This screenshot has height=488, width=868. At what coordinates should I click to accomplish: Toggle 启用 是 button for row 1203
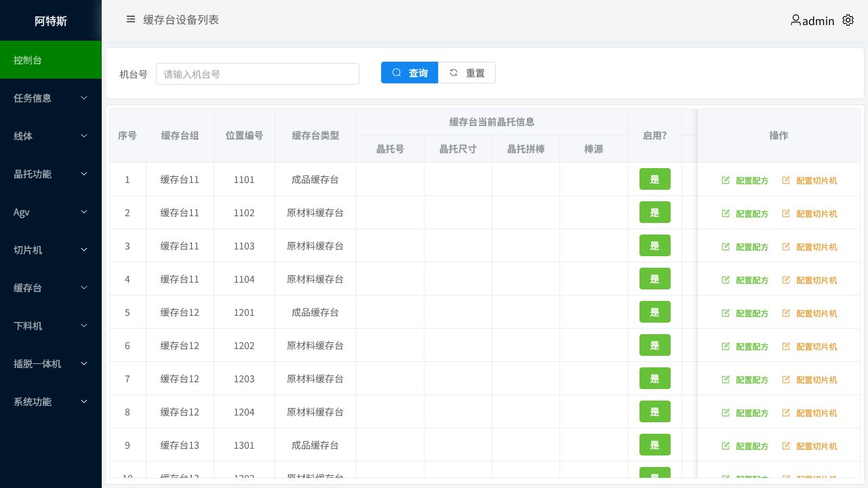(655, 378)
